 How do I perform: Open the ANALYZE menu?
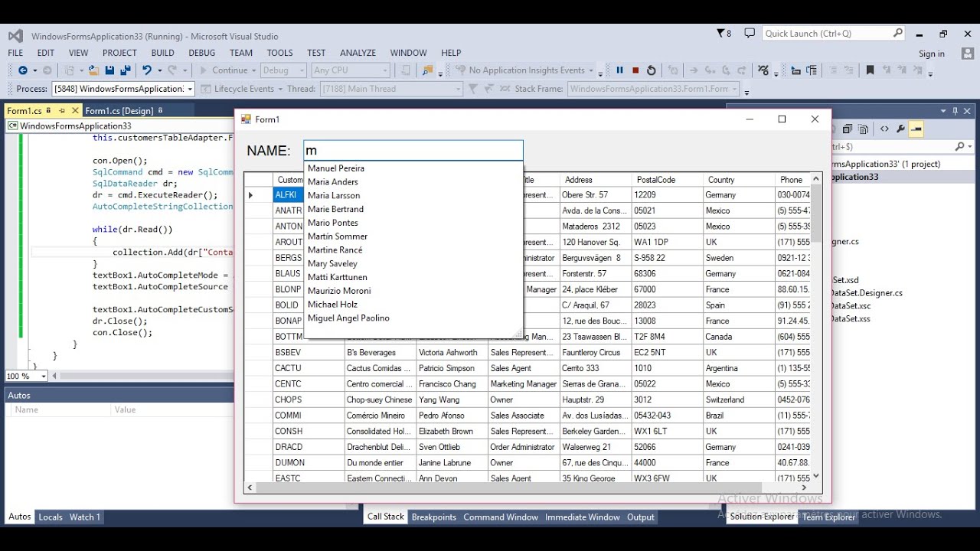358,53
